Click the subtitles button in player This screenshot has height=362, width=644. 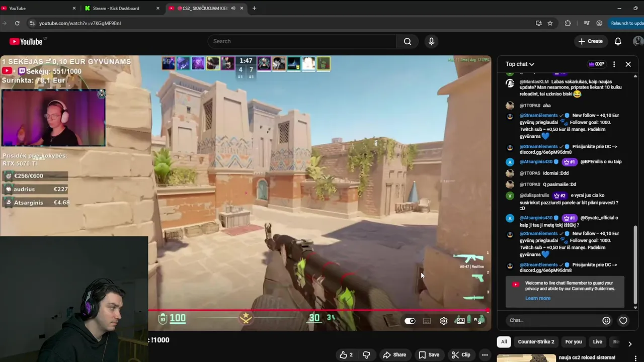427,321
